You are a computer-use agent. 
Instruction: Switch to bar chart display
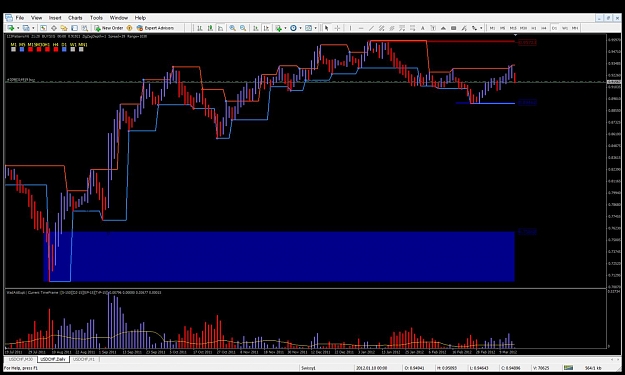(x=200, y=28)
